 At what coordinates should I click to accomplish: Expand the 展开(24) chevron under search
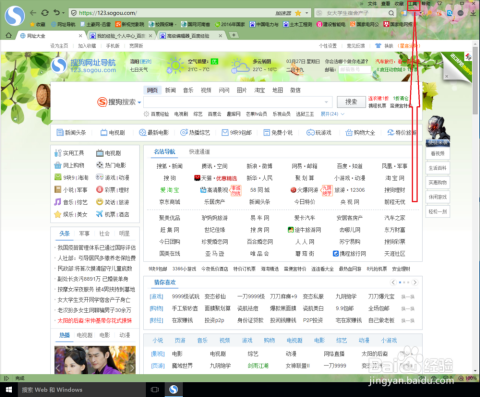342,114
